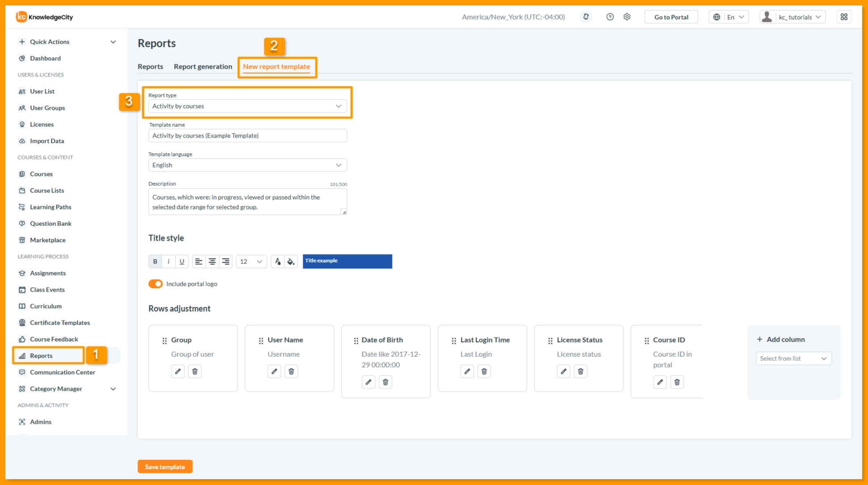Toggle underline title formatting
The width and height of the screenshot is (868, 485).
point(182,261)
